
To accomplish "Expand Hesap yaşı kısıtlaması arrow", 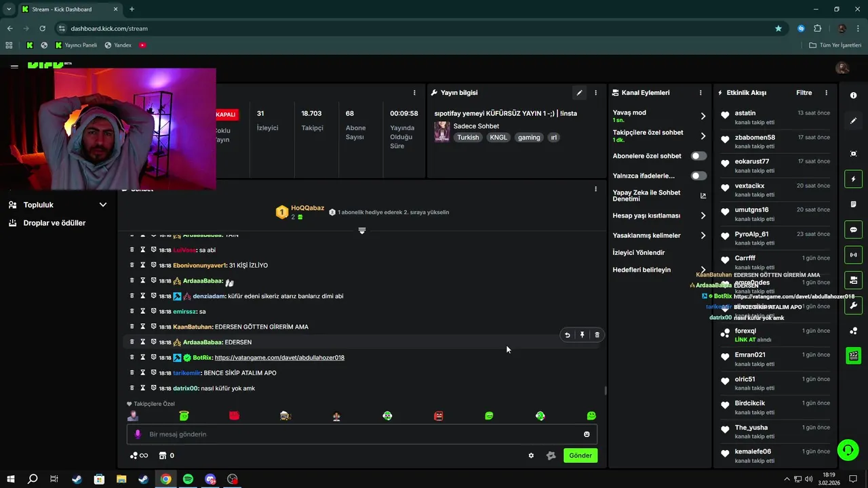I will (703, 216).
